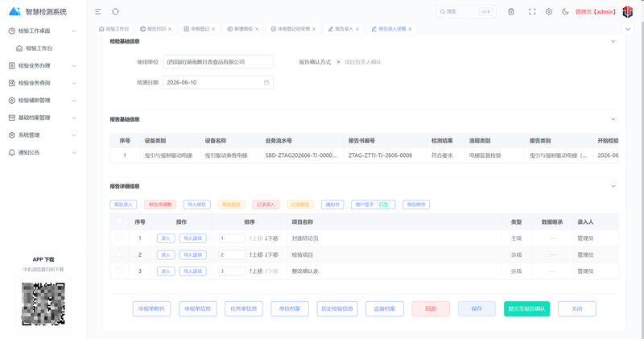
Task: Switch to the 申报登记待受理 tab
Action: click(x=293, y=29)
